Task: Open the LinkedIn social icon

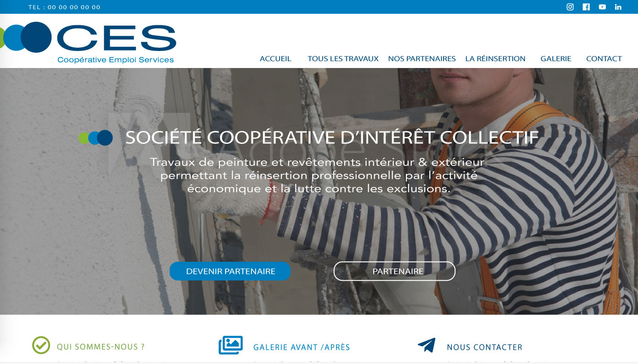Action: click(x=618, y=7)
